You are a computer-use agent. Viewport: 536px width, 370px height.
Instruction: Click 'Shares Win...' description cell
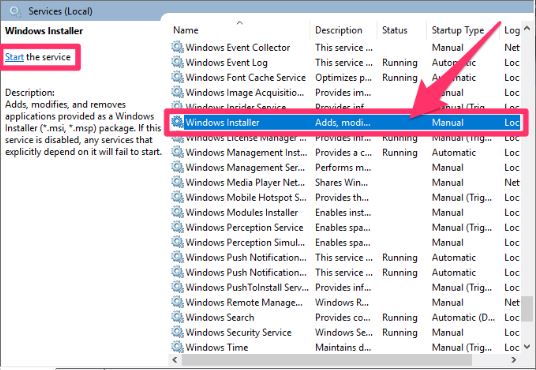point(341,183)
